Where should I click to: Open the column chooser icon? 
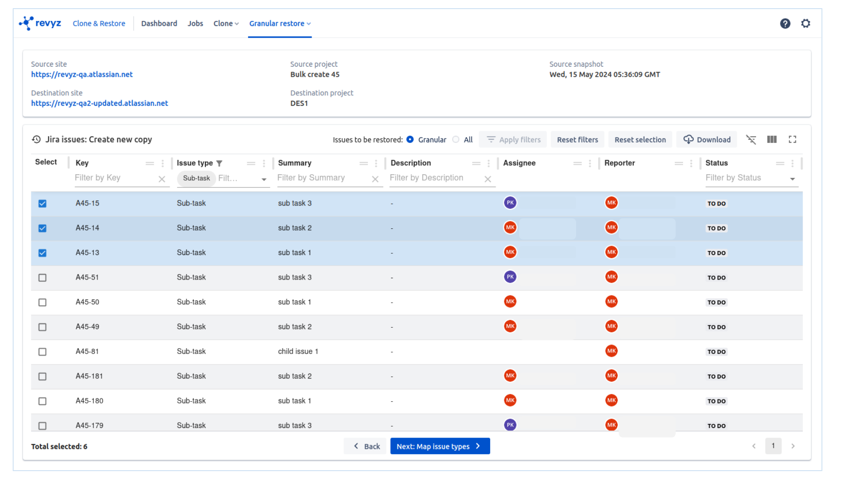(x=771, y=140)
